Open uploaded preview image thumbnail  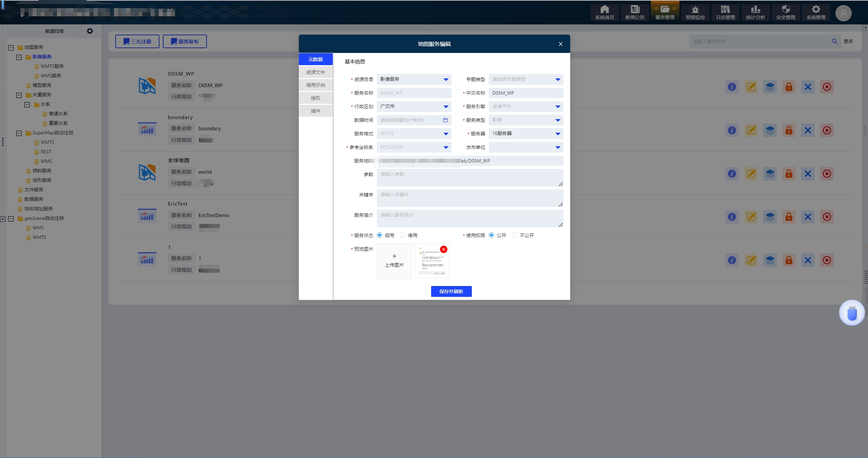432,262
